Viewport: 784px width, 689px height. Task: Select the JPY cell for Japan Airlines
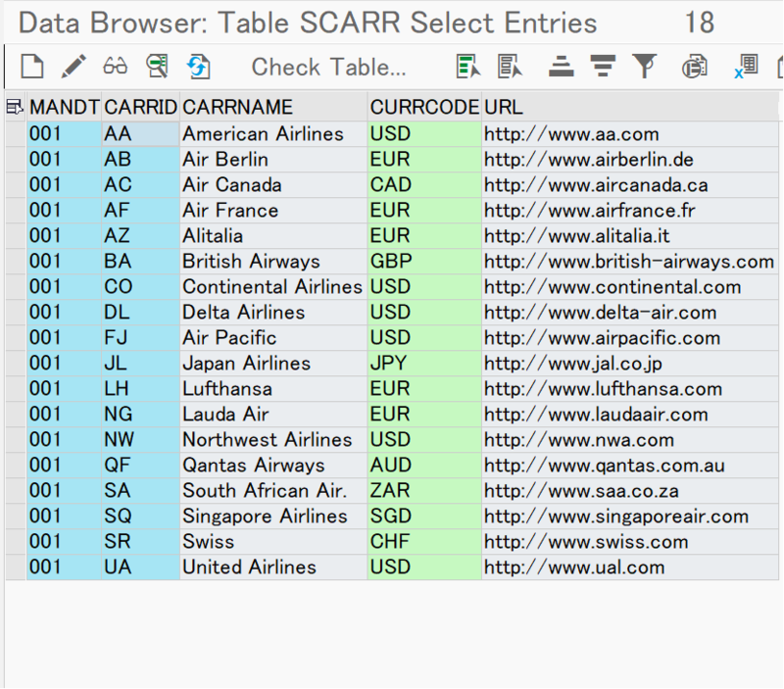point(421,363)
